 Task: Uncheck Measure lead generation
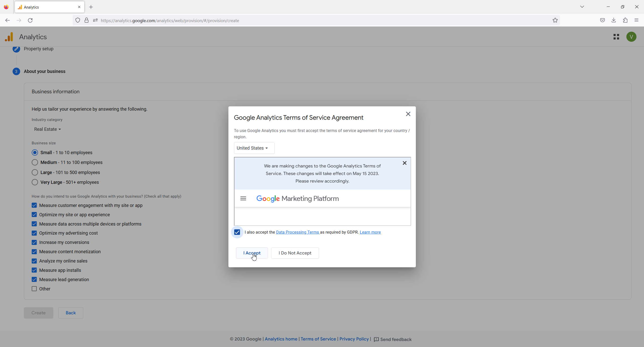(34, 279)
